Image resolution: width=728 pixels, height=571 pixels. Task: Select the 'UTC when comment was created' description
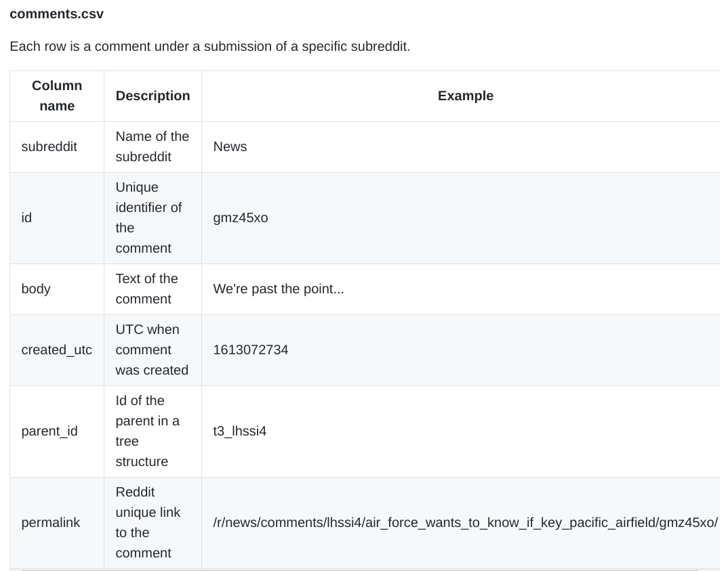click(x=152, y=350)
